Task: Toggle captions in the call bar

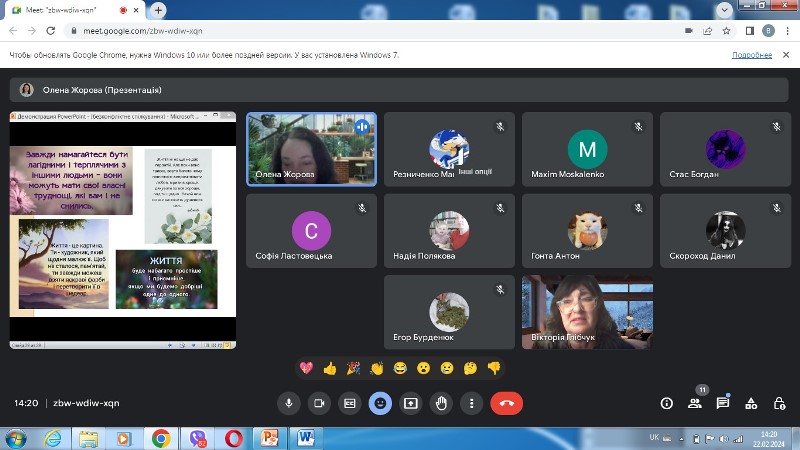Action: pos(349,404)
